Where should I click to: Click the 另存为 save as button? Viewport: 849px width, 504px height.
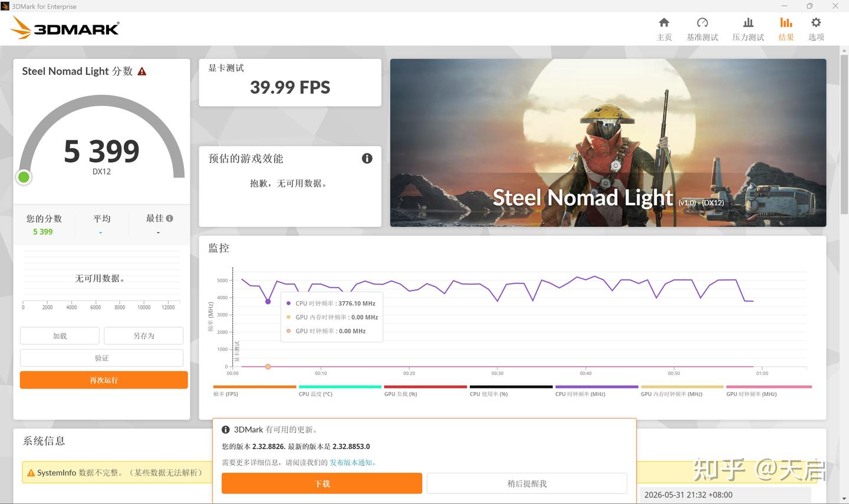pyautogui.click(x=144, y=335)
